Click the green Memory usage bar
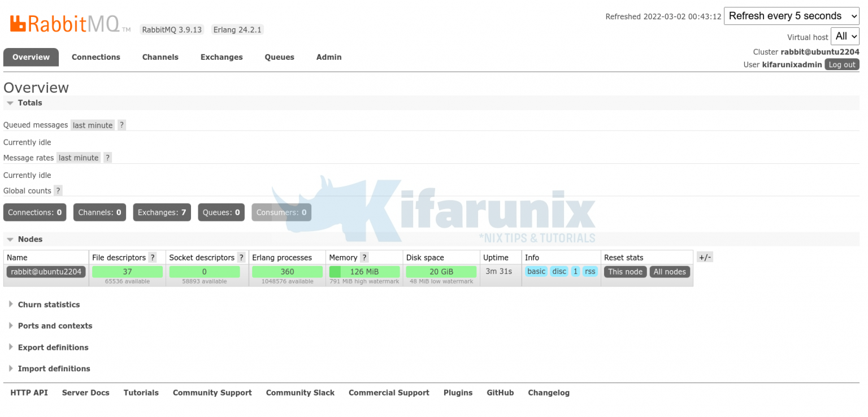 coord(364,272)
